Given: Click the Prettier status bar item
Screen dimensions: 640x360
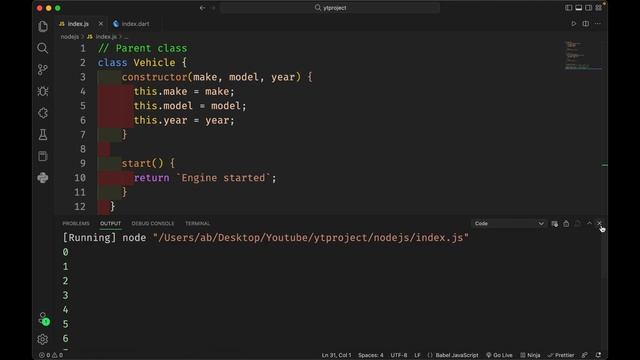Looking at the screenshot, I should pos(561,355).
